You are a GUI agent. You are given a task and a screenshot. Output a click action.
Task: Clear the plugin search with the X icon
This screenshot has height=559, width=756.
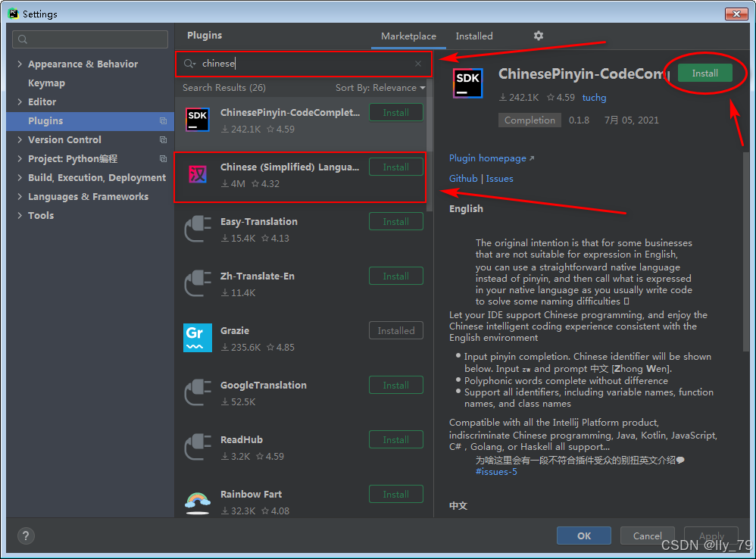click(418, 64)
